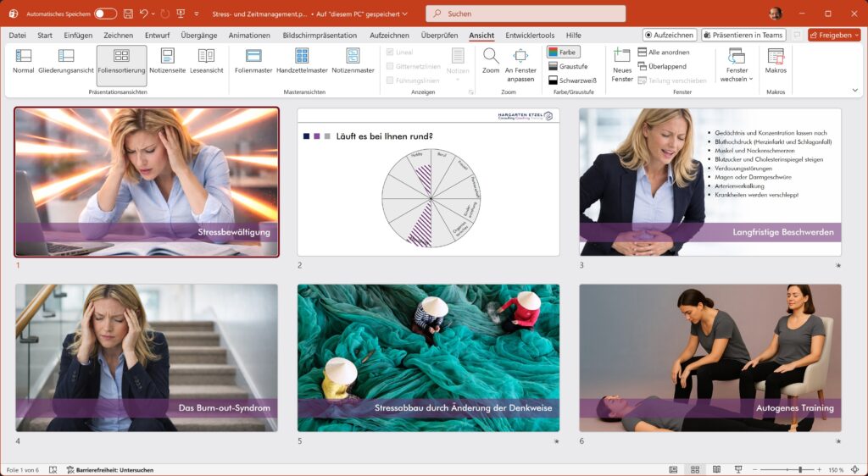Switch to the Bildschirmpräsentation tab
868x476 pixels.
tap(320, 36)
